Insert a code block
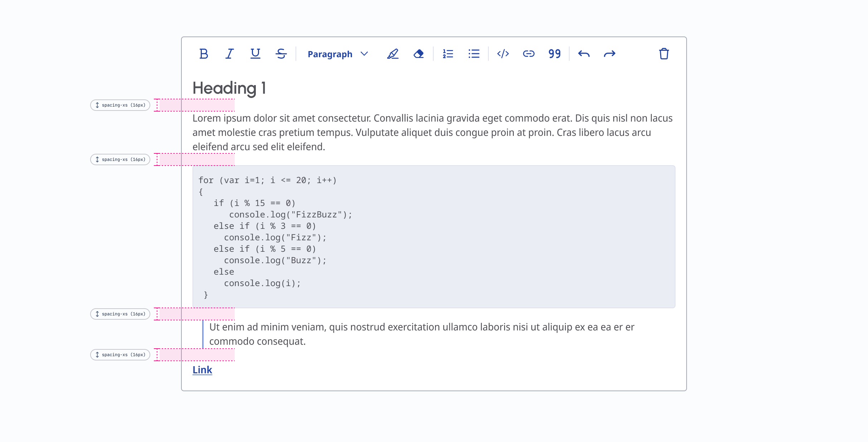 [503, 54]
